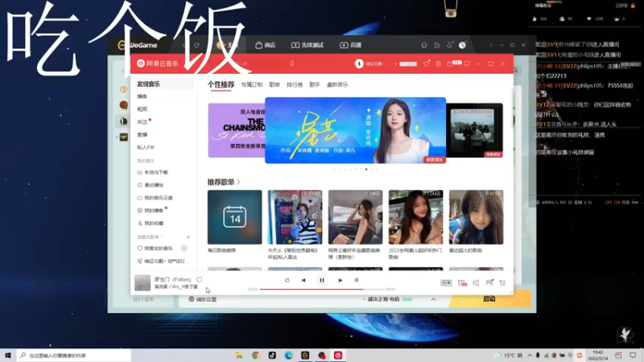Toggle the loop playback mode icon
The image size is (644, 362).
287,280
